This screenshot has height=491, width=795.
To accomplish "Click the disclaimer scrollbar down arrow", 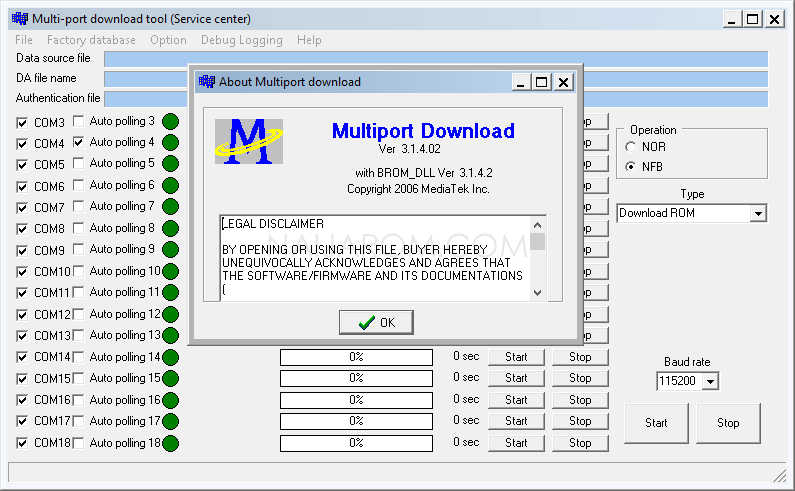I will 538,293.
